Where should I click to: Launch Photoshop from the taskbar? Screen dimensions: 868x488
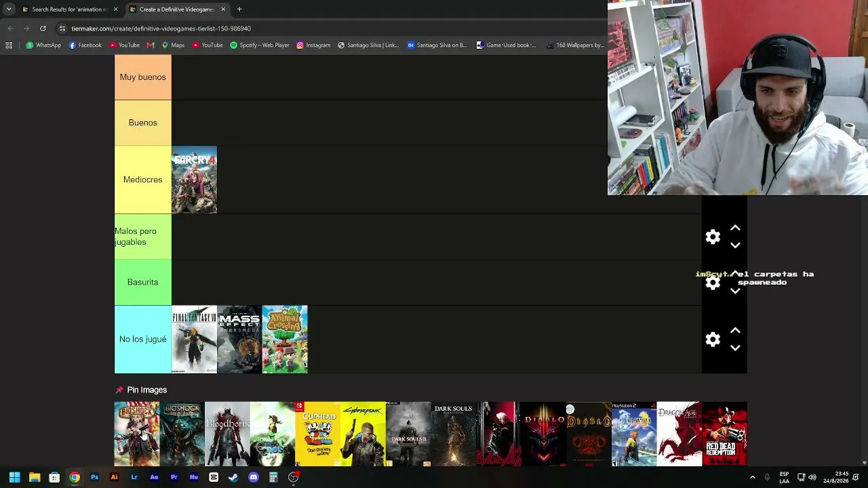click(x=94, y=477)
